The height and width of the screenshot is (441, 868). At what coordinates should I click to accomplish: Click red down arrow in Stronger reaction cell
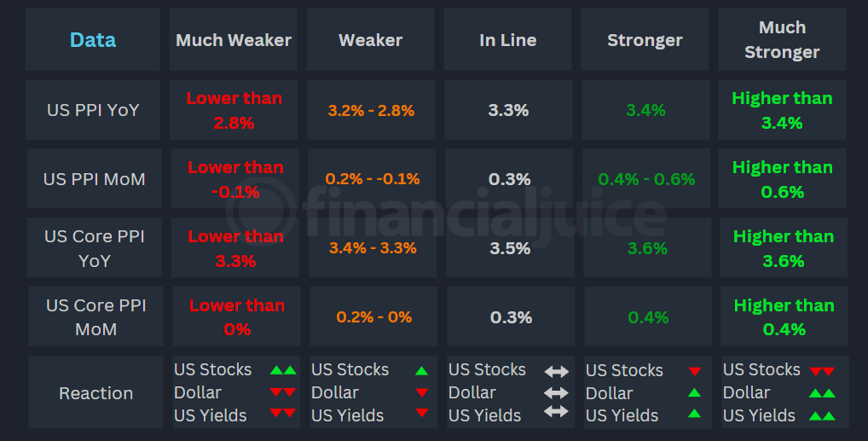coord(695,371)
